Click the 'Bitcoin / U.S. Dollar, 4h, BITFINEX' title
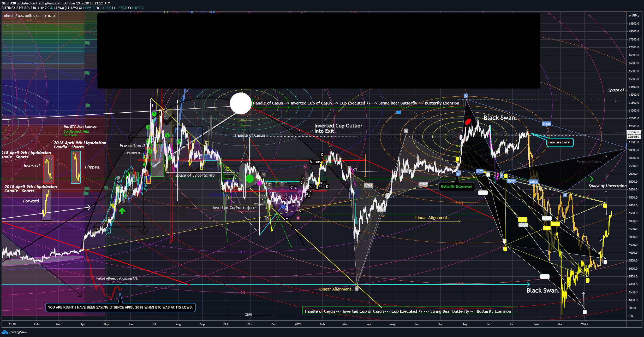644x337 pixels. (x=29, y=16)
